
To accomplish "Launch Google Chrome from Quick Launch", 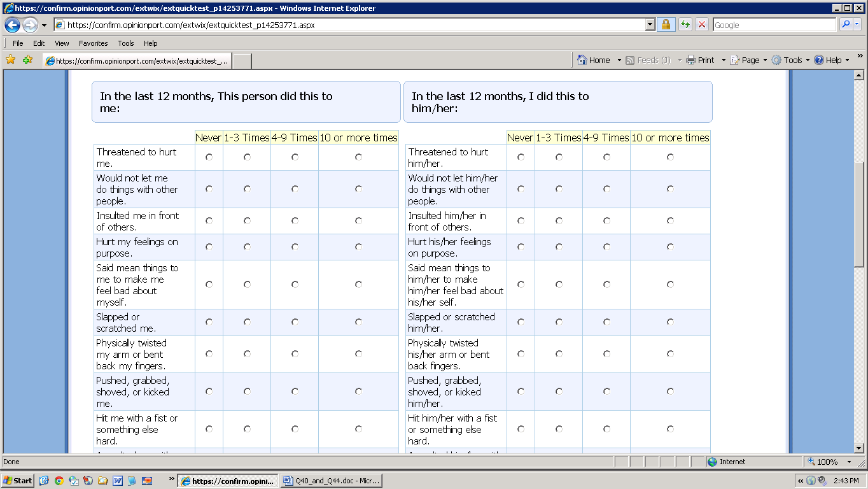I will point(59,481).
